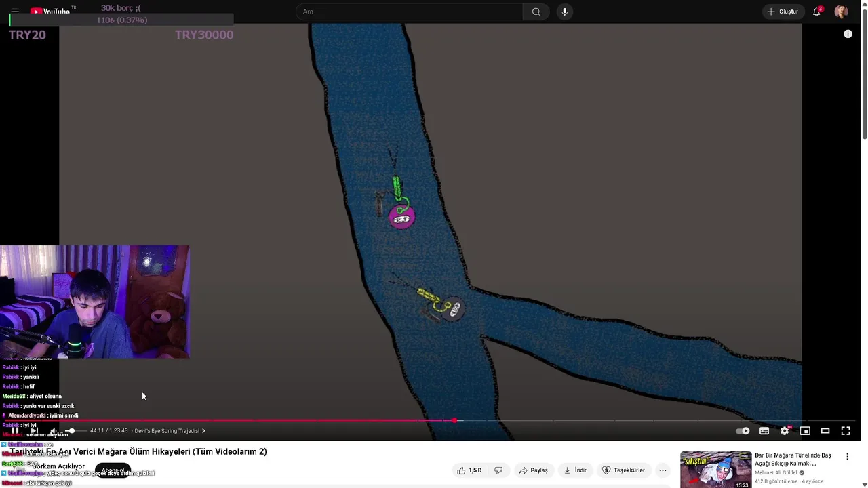Skip to the next video

(34, 430)
